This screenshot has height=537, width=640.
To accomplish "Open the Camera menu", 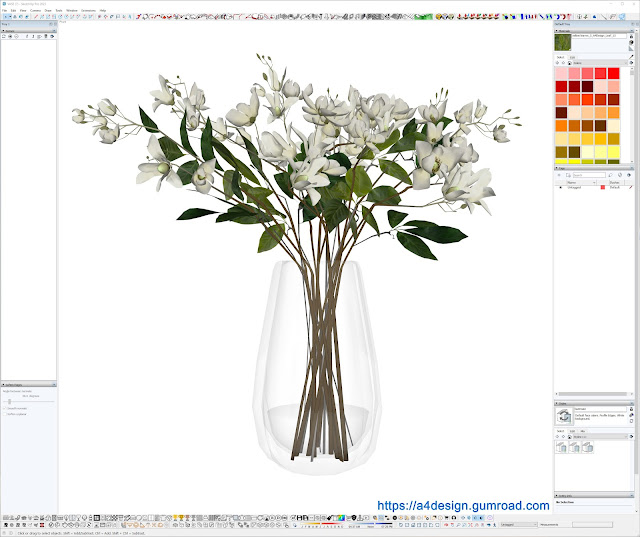I will tap(36, 10).
